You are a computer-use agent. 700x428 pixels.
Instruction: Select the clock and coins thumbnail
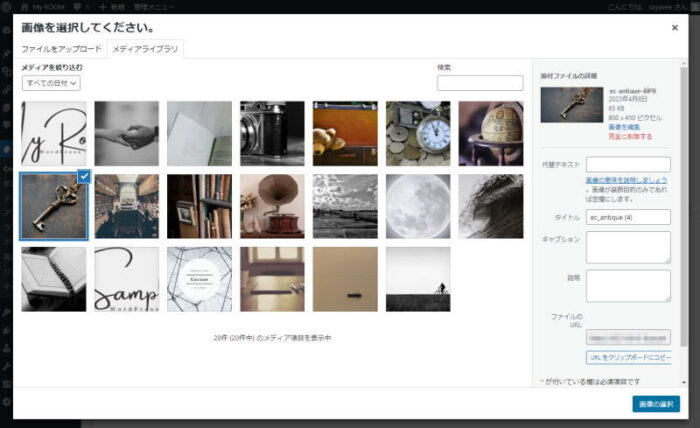418,133
